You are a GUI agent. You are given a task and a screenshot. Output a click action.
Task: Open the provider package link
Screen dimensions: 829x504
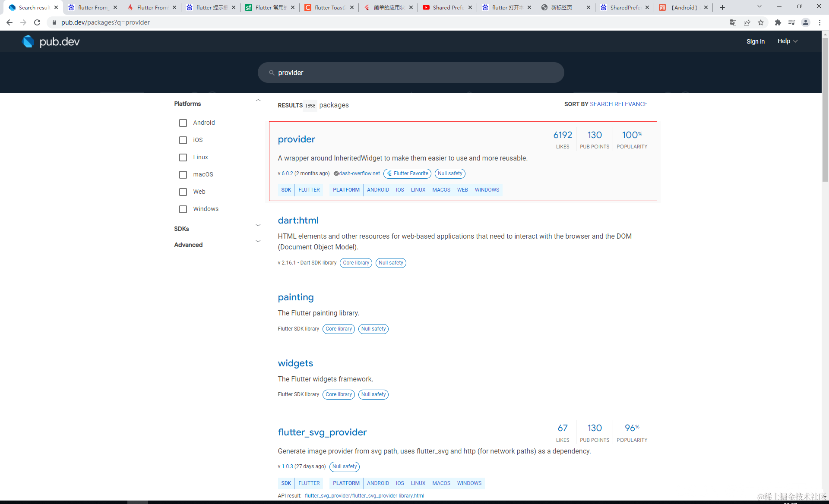tap(296, 139)
